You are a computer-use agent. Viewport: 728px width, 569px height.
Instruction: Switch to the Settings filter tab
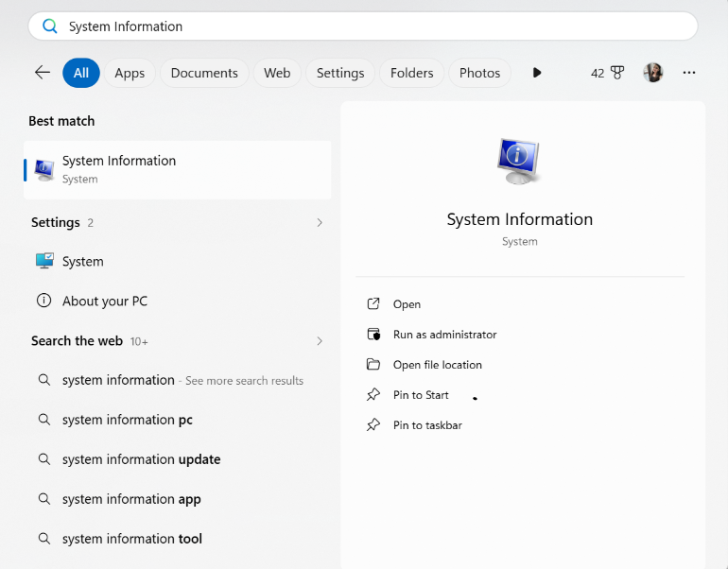coord(340,73)
